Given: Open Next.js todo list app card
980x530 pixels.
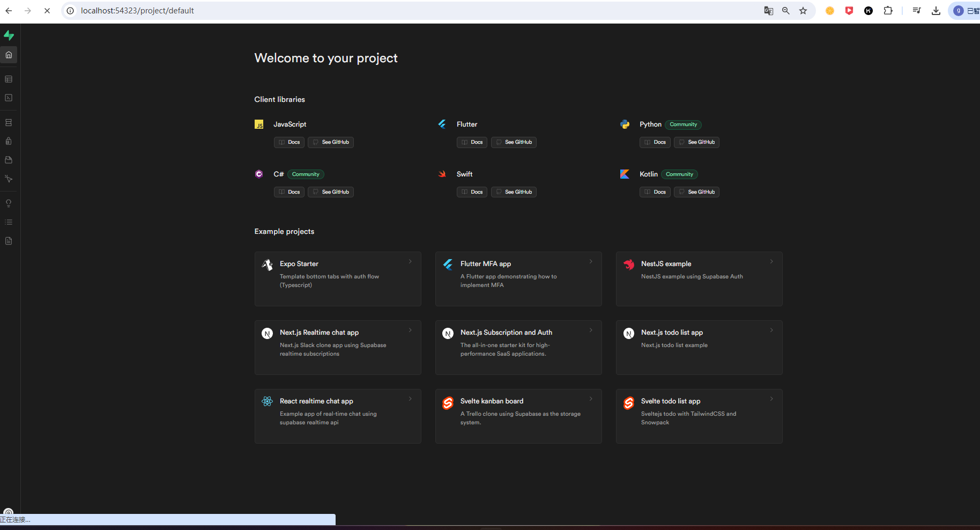Looking at the screenshot, I should pyautogui.click(x=699, y=348).
